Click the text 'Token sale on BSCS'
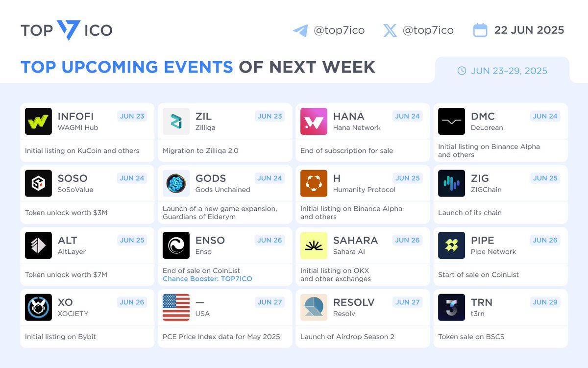 point(471,337)
